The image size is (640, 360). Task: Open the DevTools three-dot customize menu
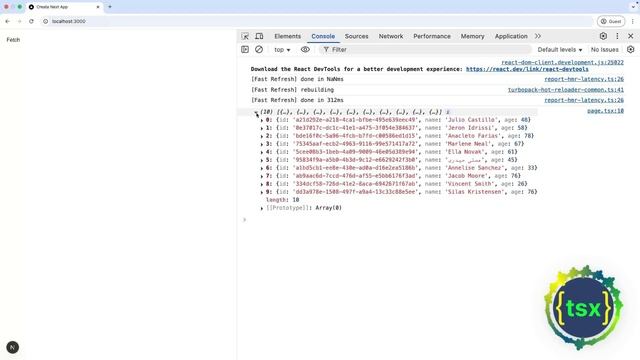tap(617, 36)
